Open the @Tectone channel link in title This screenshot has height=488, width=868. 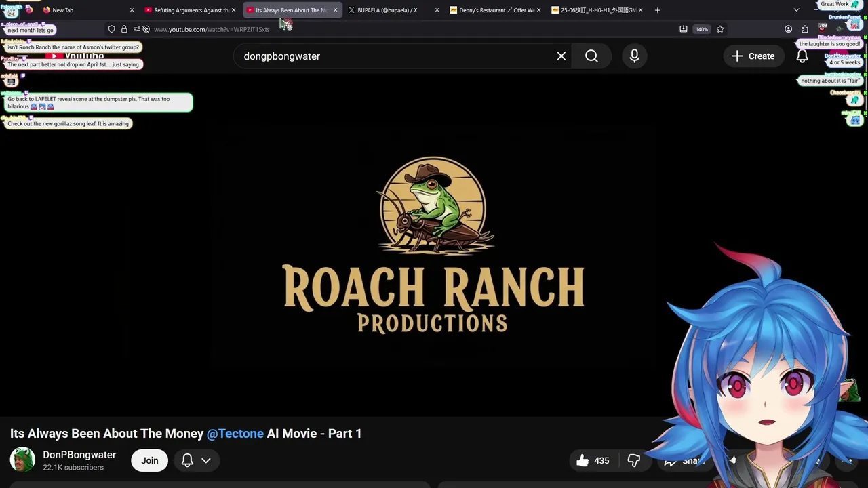click(235, 434)
